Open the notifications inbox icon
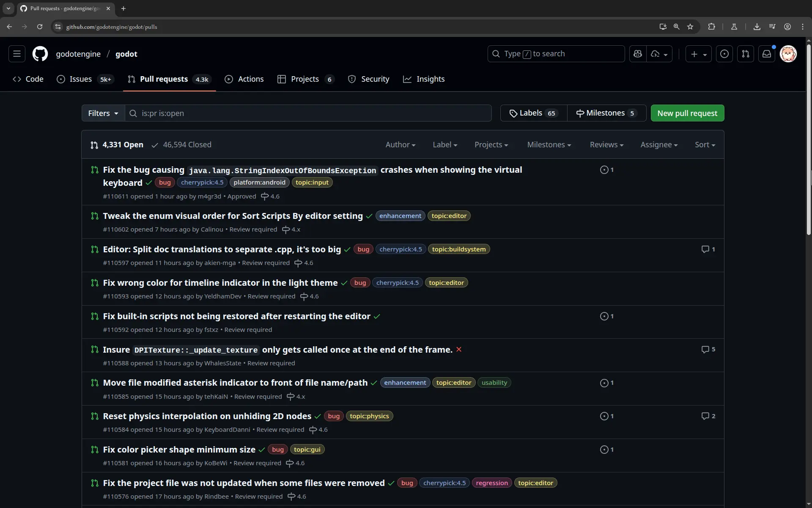Screen dimensions: 812x508 [x=767, y=54]
